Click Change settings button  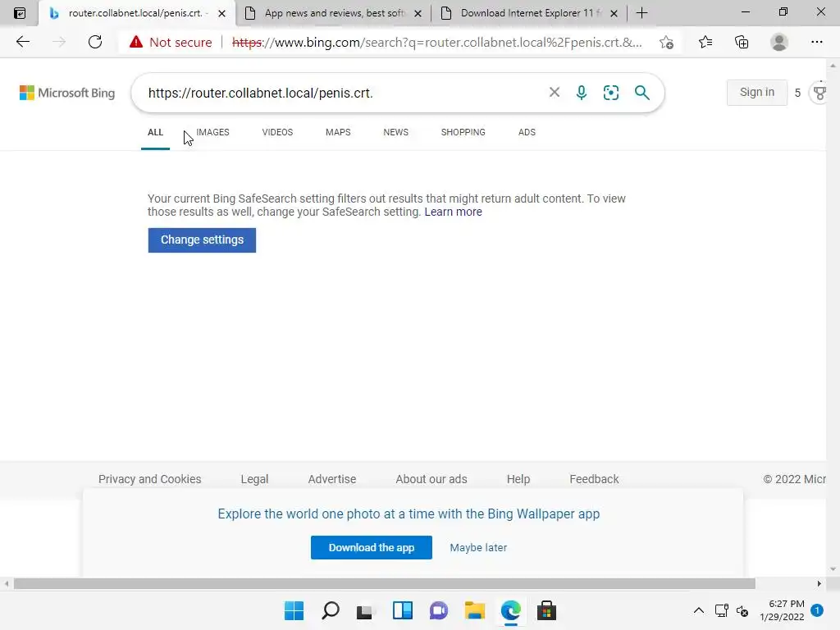coord(202,240)
